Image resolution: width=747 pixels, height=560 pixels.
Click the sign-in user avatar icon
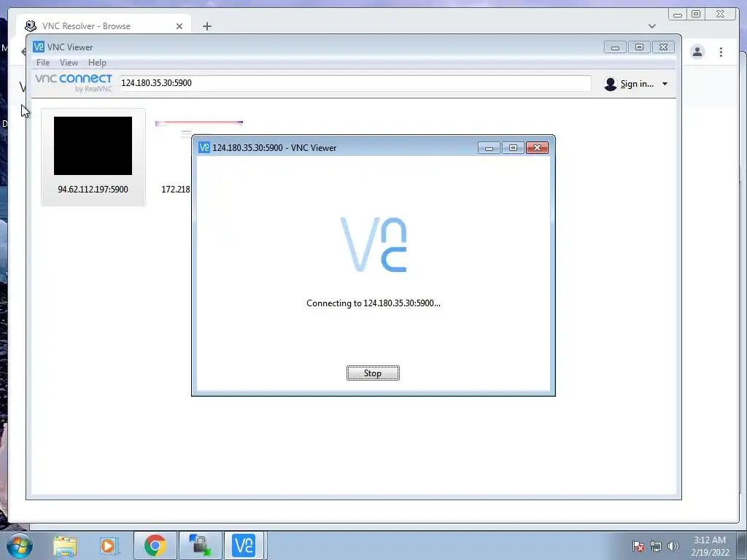[611, 84]
